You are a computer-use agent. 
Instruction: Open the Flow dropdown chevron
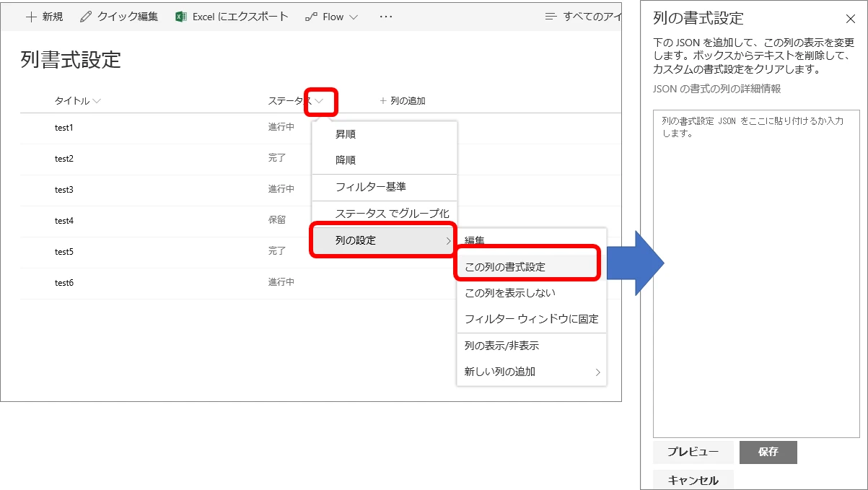coord(354,17)
